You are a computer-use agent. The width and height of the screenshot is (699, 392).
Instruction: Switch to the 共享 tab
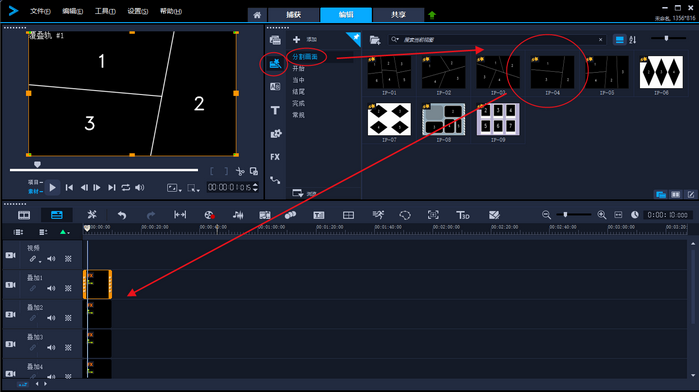point(399,15)
